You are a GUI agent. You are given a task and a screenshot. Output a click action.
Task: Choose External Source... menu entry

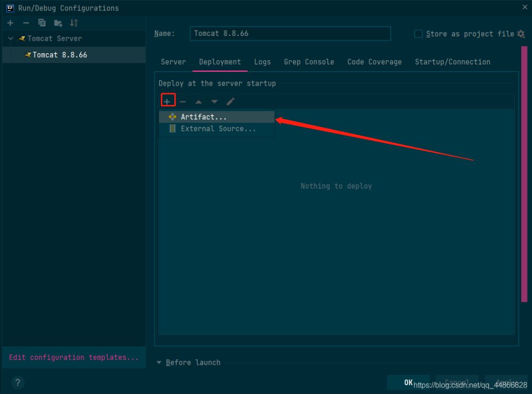pos(217,129)
